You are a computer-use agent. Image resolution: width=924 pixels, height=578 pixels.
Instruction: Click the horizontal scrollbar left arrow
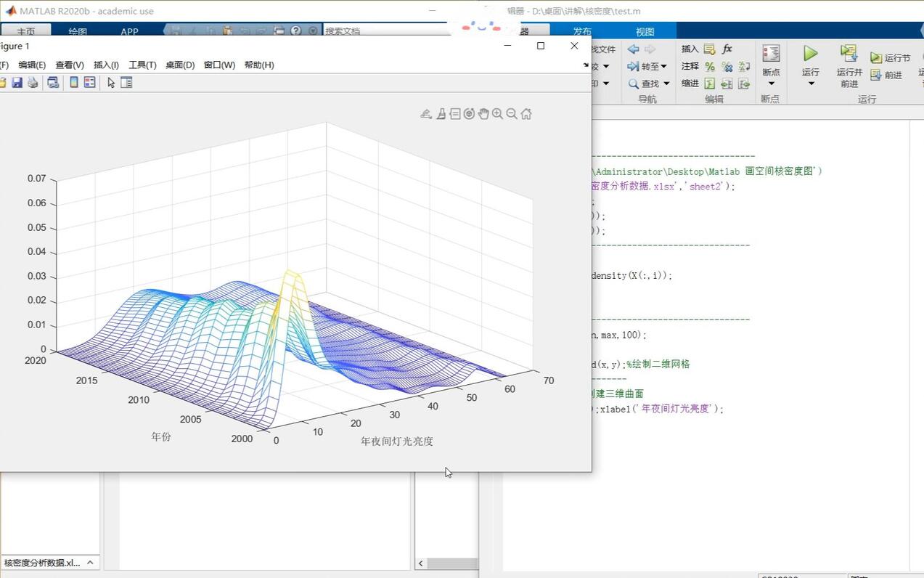pyautogui.click(x=421, y=563)
